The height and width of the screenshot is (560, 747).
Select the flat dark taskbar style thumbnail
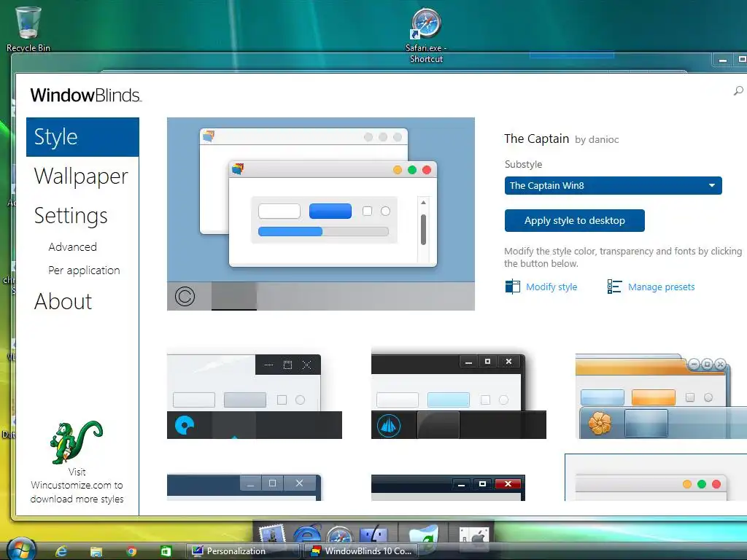pyautogui.click(x=255, y=396)
